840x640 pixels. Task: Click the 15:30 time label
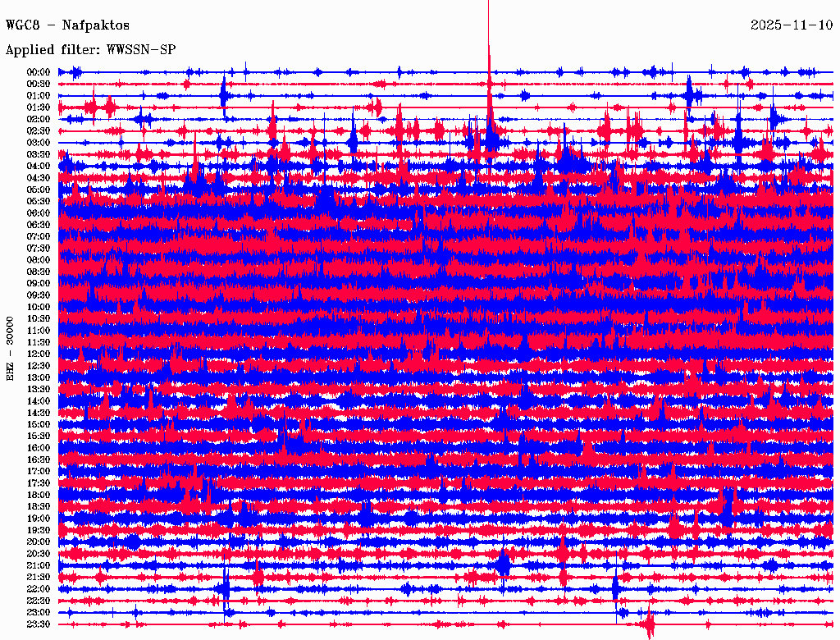point(39,437)
